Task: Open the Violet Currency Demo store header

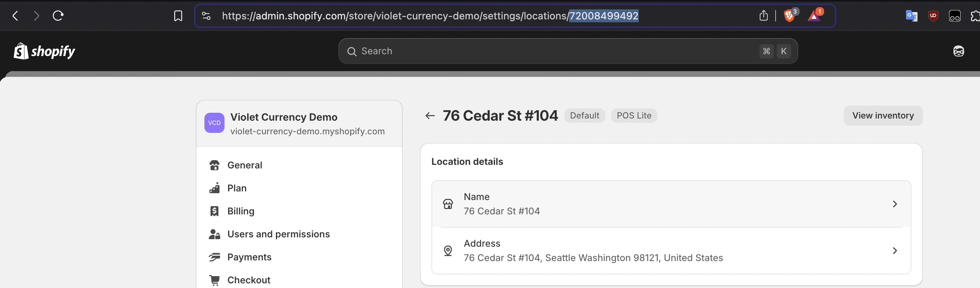Action: (299, 123)
